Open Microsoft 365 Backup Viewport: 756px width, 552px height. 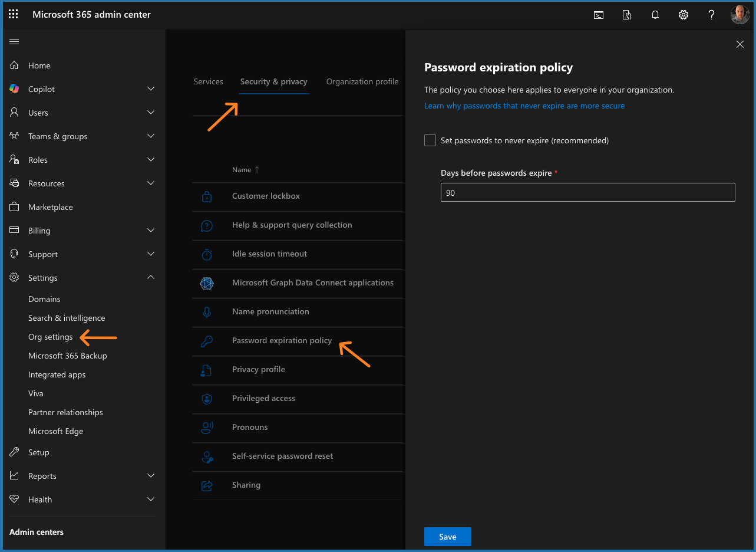click(68, 356)
